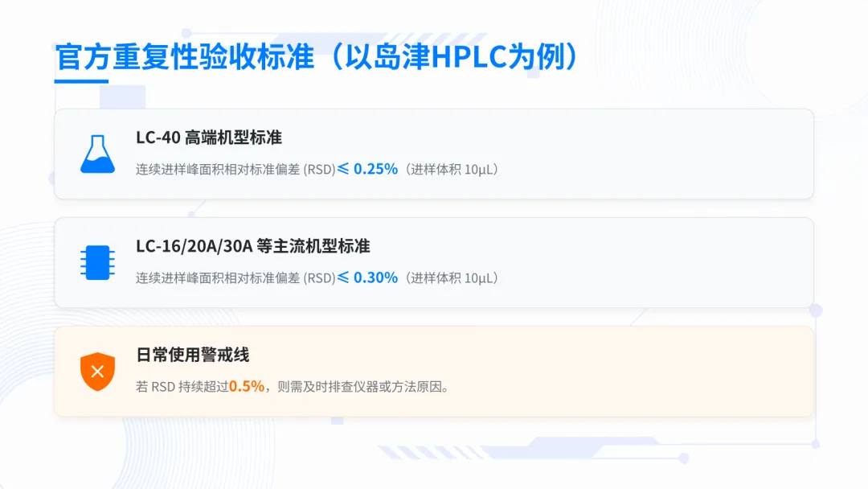Image resolution: width=868 pixels, height=489 pixels.
Task: Click the LC-40 高端机型标准 heading
Action: [209, 138]
